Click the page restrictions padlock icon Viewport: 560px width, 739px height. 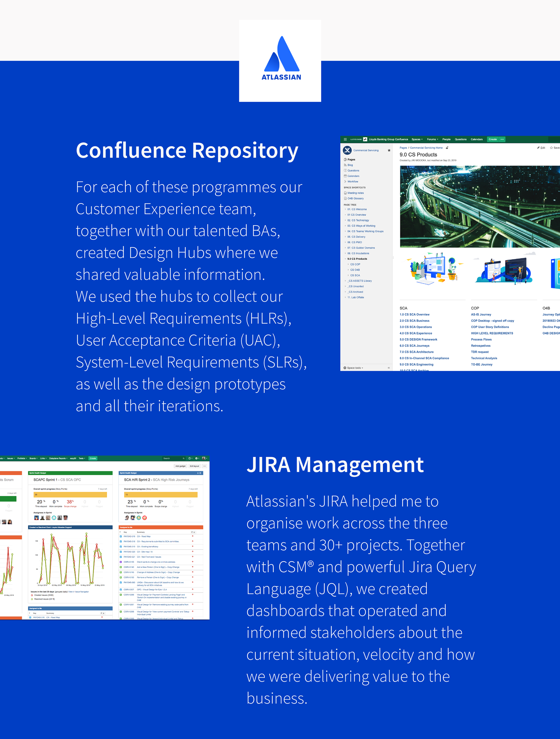pyautogui.click(x=447, y=148)
